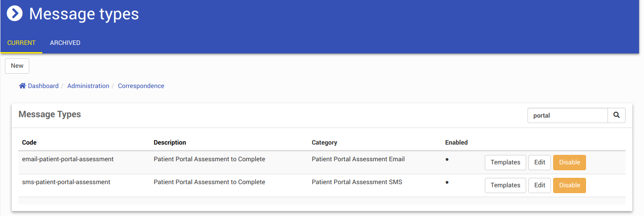Click the New button
644x216 pixels.
click(17, 66)
